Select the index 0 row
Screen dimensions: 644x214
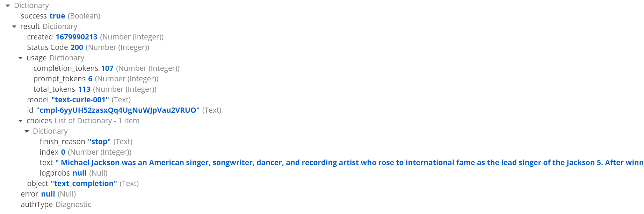[85, 152]
